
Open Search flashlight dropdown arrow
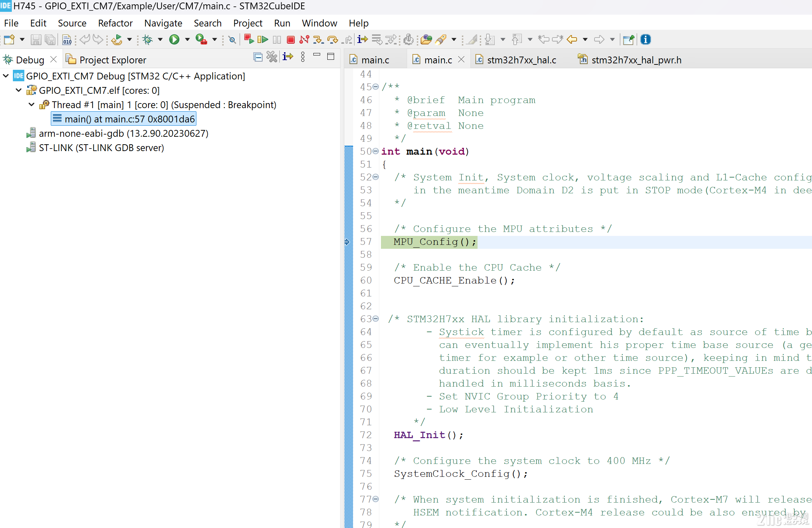(454, 39)
